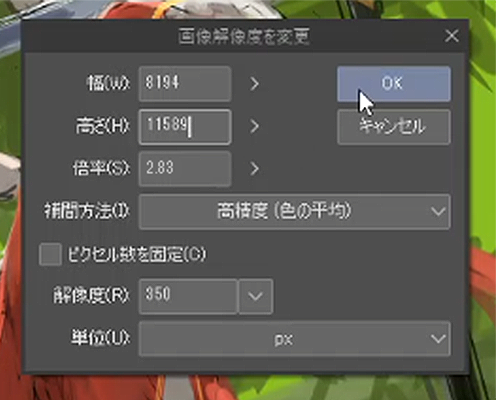This screenshot has height=400, width=496.
Task: Open the height slider arrow beside 11589
Action: point(254,126)
